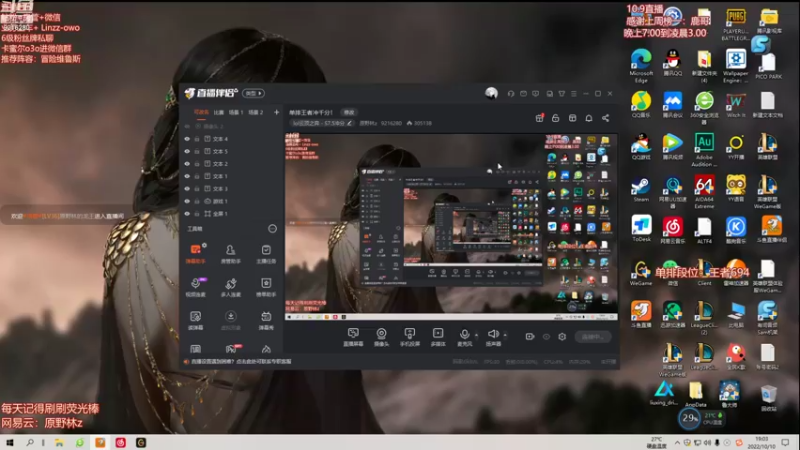Open Microsoft Edge desktop shortcut
The height and width of the screenshot is (450, 800).
click(x=641, y=66)
